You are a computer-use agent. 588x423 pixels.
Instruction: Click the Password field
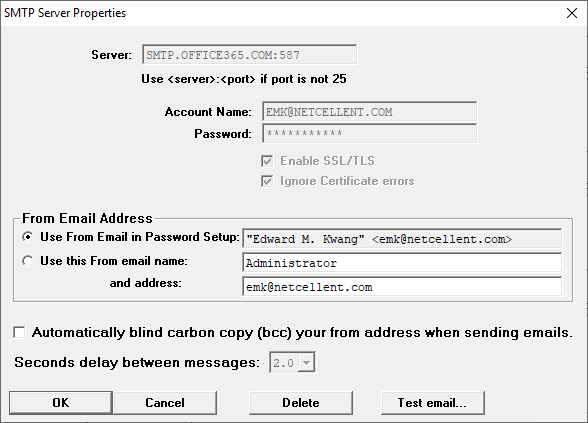tap(370, 134)
